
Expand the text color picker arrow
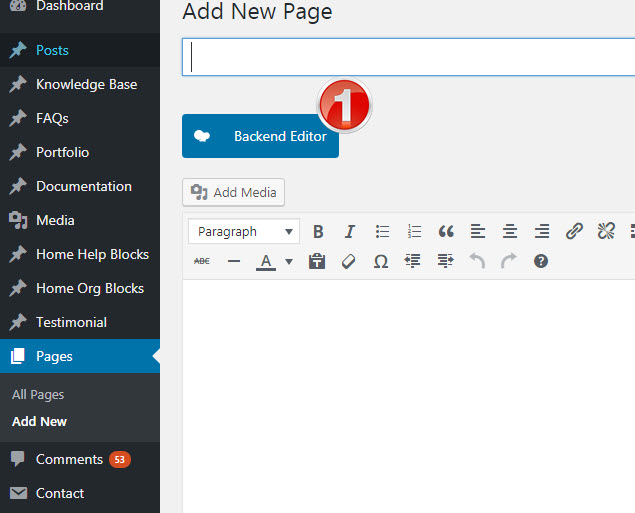click(x=289, y=262)
